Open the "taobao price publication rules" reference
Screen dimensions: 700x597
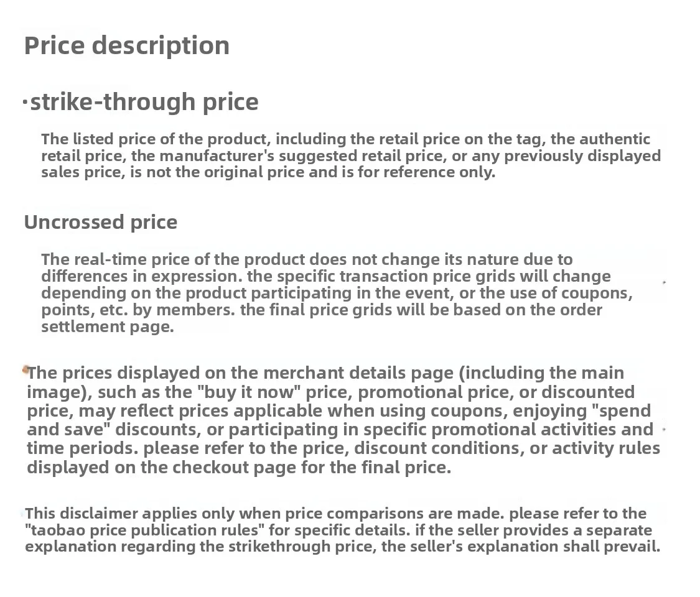[144, 530]
